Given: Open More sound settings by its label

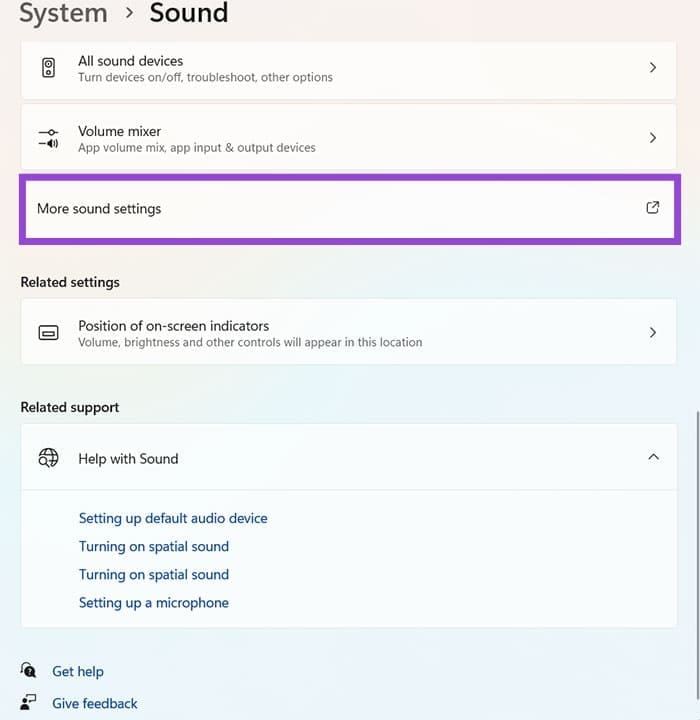Looking at the screenshot, I should click(99, 209).
